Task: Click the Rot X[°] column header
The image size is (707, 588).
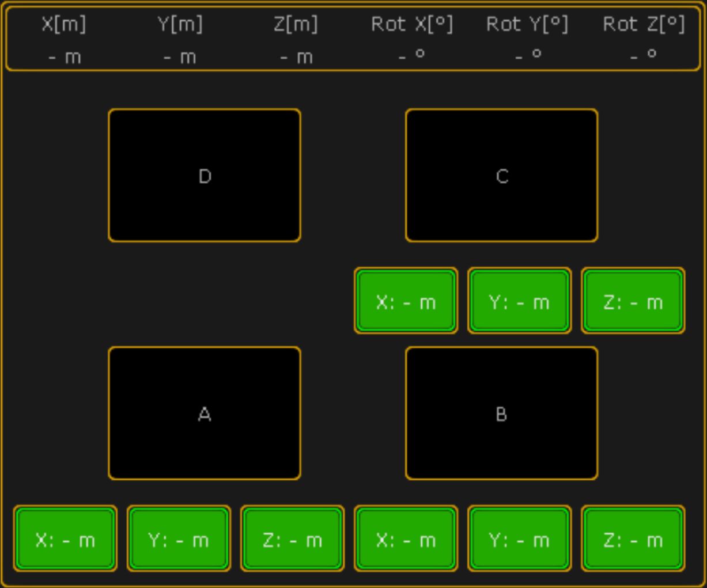Action: [412, 24]
